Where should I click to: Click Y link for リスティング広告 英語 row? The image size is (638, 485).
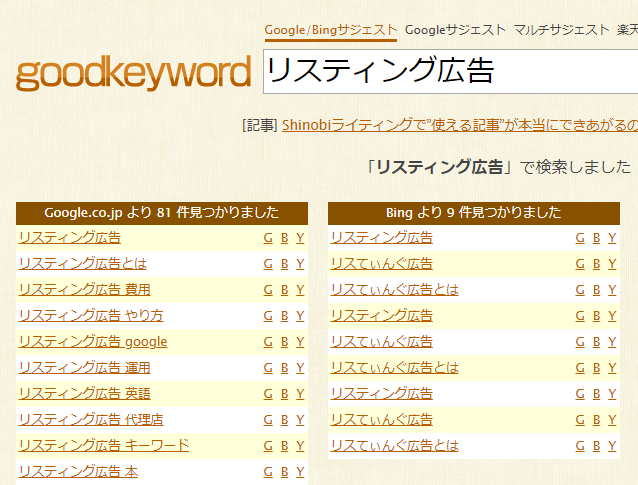(300, 394)
